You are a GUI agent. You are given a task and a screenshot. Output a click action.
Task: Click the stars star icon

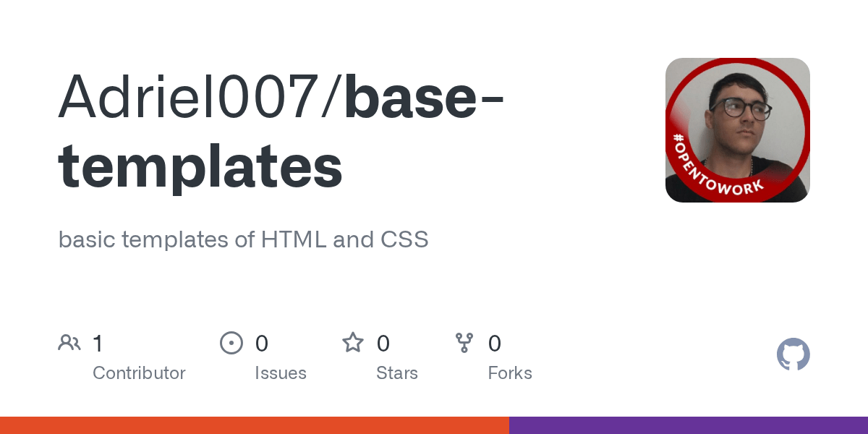[x=353, y=343]
